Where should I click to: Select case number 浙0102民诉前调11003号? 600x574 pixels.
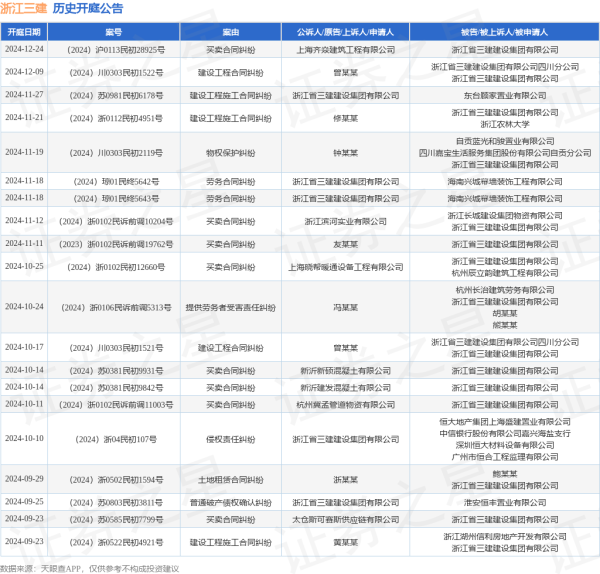point(116,405)
